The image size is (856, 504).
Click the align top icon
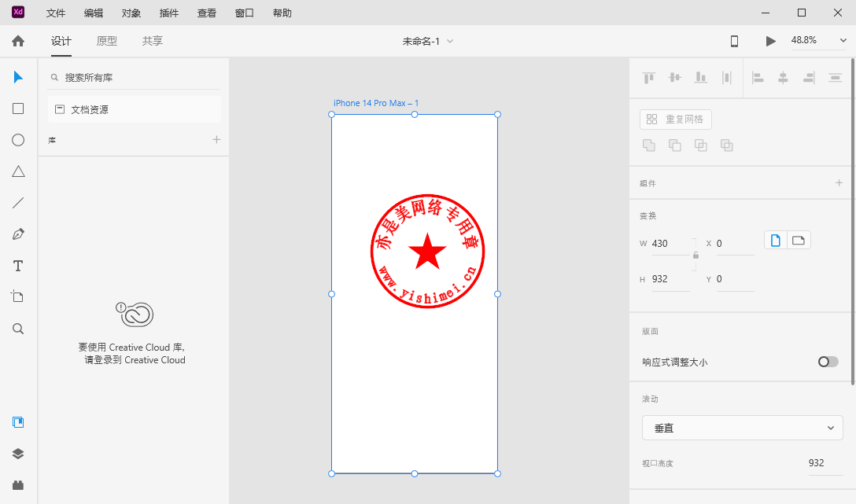[648, 78]
